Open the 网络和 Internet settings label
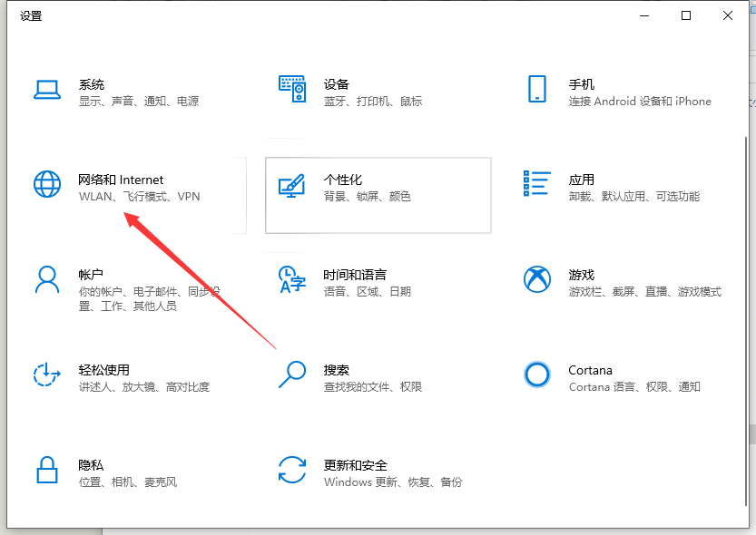The width and height of the screenshot is (756, 535). point(121,180)
